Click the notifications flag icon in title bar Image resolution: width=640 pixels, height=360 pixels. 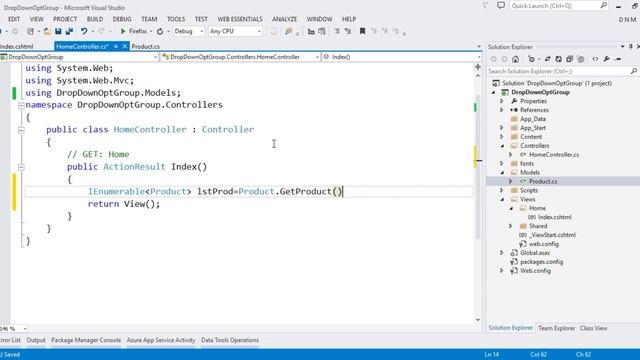[x=485, y=5]
